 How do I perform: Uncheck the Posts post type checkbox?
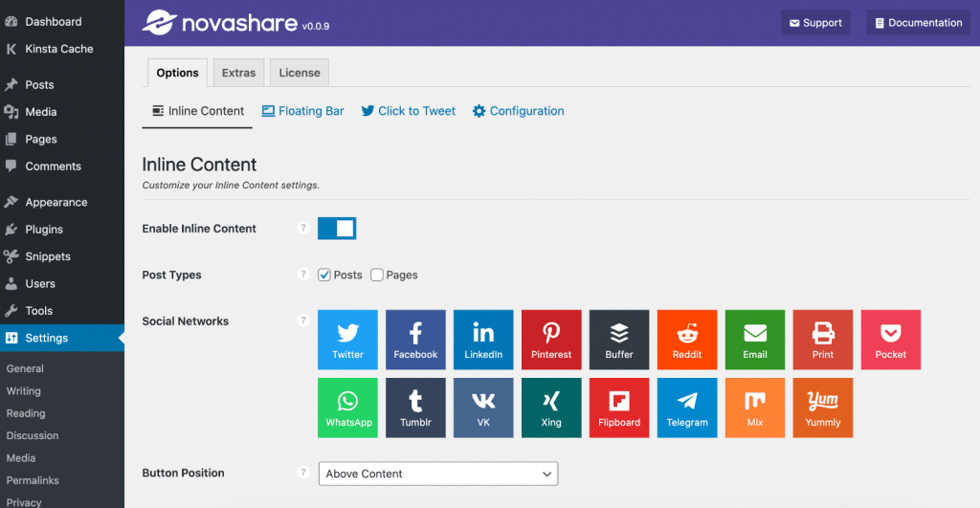[x=323, y=275]
